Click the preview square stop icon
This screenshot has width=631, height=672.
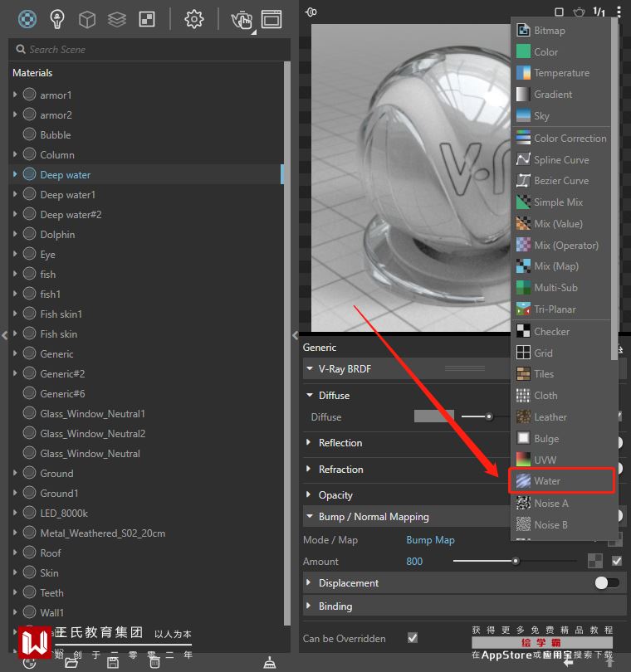click(x=559, y=12)
